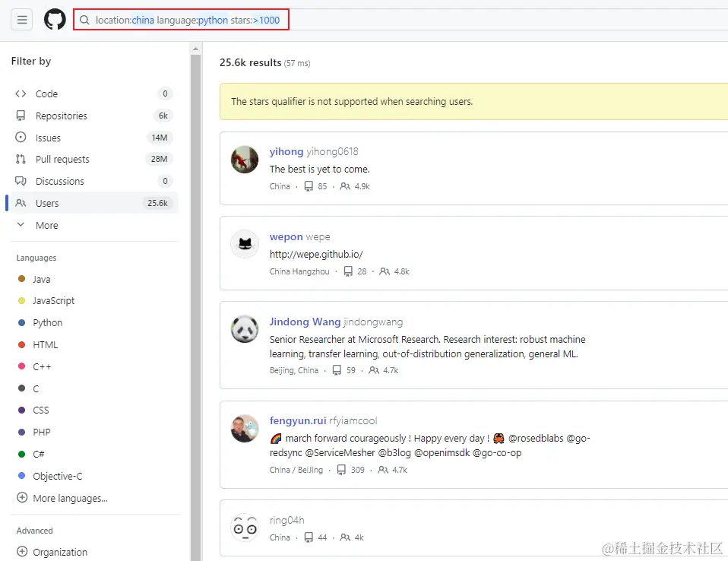Click the Issues circle icon
Image resolution: width=728 pixels, height=561 pixels.
click(21, 138)
